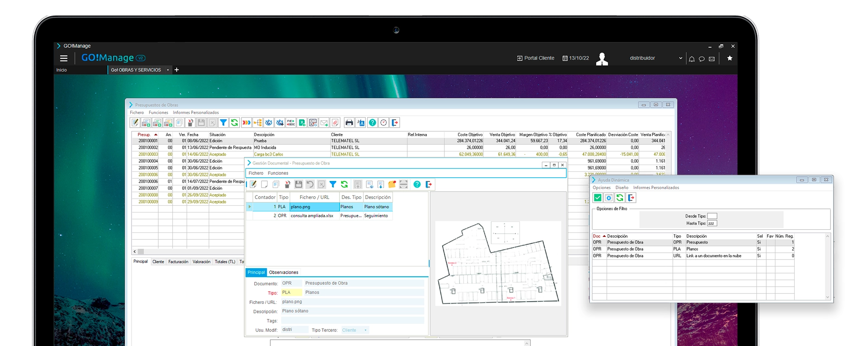The height and width of the screenshot is (346, 868).
Task: Sort by Doc column in Ayuda Dinámica
Action: click(x=599, y=236)
